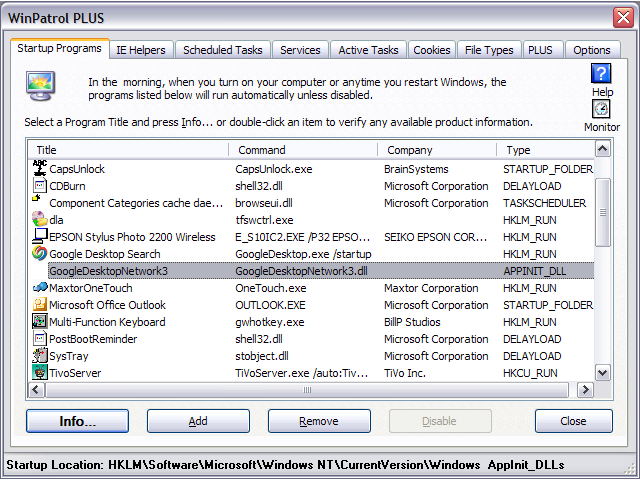Click the Add button

pyautogui.click(x=198, y=421)
